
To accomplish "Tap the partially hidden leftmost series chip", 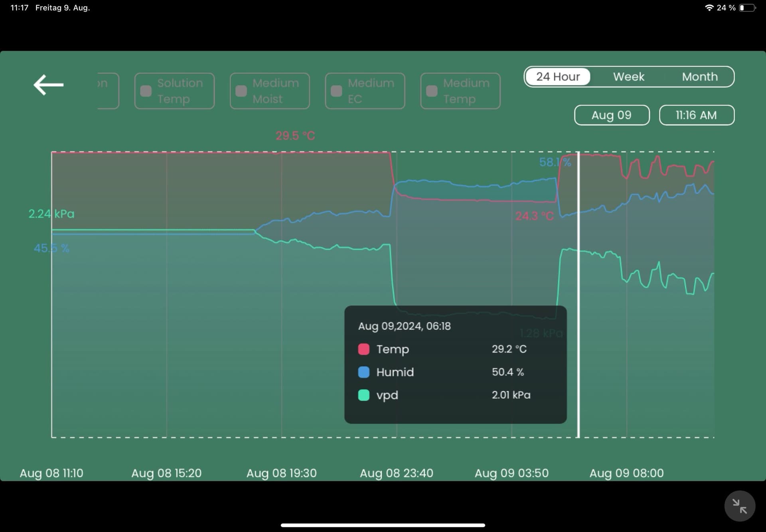I will (x=108, y=91).
